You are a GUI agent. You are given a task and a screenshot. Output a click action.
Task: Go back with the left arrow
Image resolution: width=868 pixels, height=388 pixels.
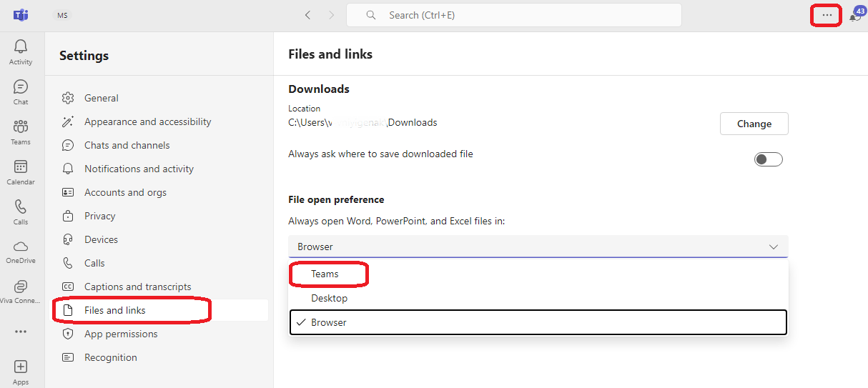[307, 15]
